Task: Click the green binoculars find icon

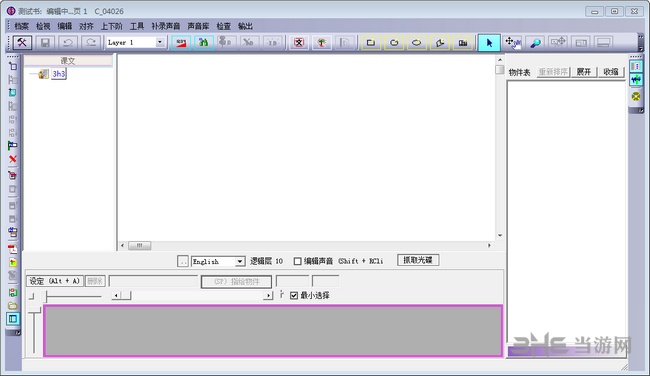Action: point(204,42)
